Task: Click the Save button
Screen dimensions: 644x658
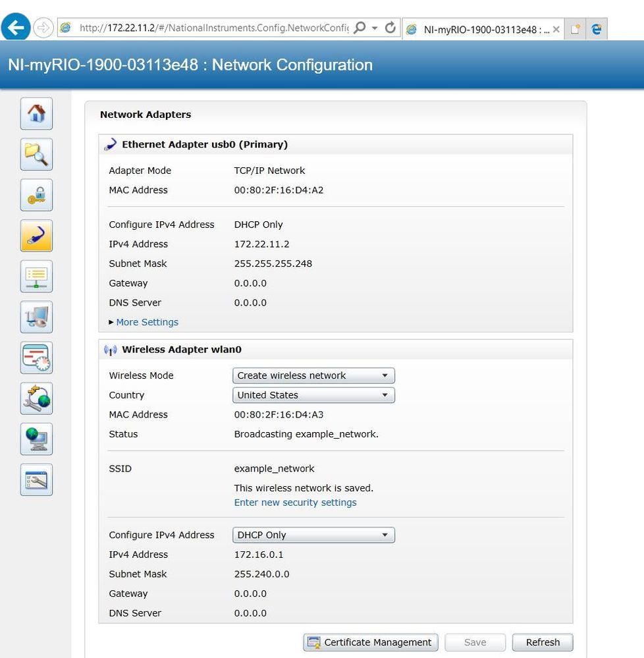Action: pyautogui.click(x=475, y=642)
